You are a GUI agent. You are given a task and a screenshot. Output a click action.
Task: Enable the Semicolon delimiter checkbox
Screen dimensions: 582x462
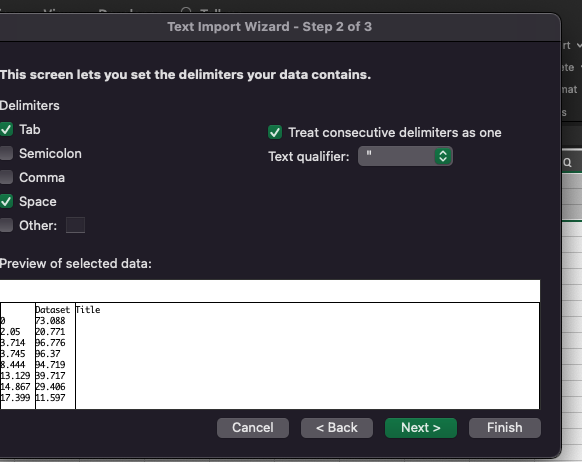(x=6, y=153)
